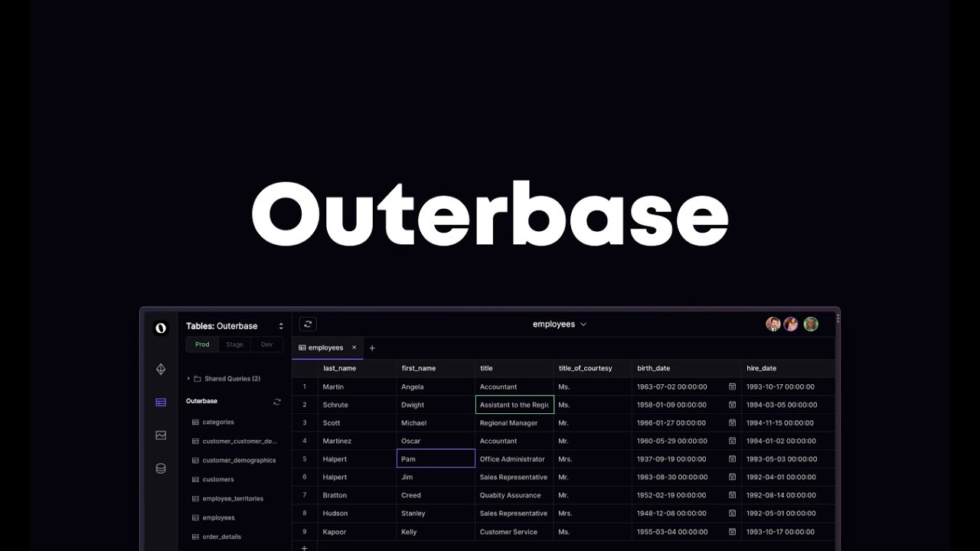Open the window's three-dot menu
This screenshot has width=980, height=551.
click(838, 318)
